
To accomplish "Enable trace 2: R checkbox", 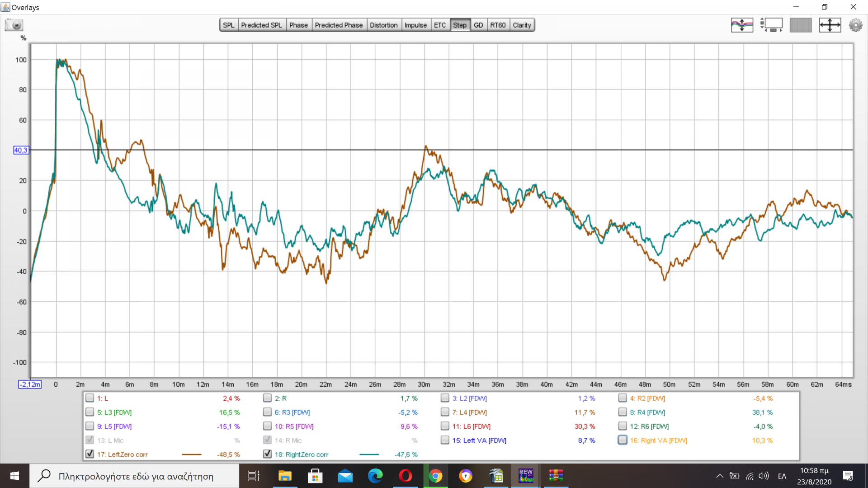I will pos(267,398).
